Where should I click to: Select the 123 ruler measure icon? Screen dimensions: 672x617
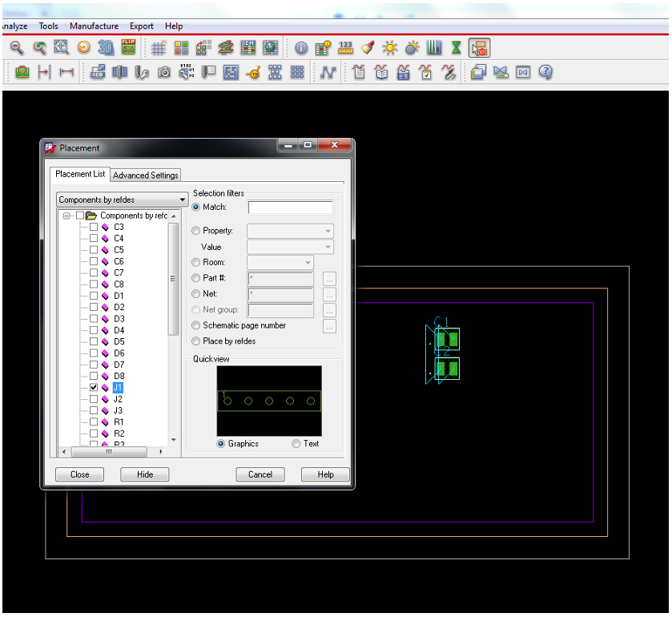click(346, 47)
